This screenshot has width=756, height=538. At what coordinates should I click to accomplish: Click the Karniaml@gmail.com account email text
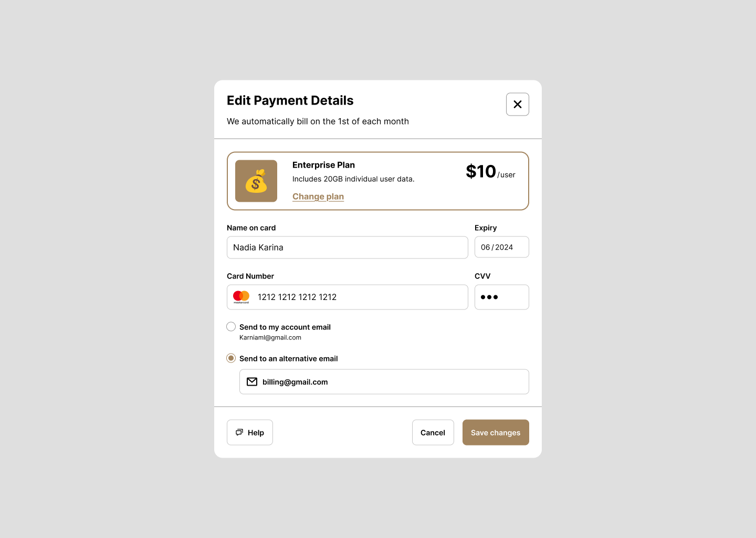coord(270,338)
